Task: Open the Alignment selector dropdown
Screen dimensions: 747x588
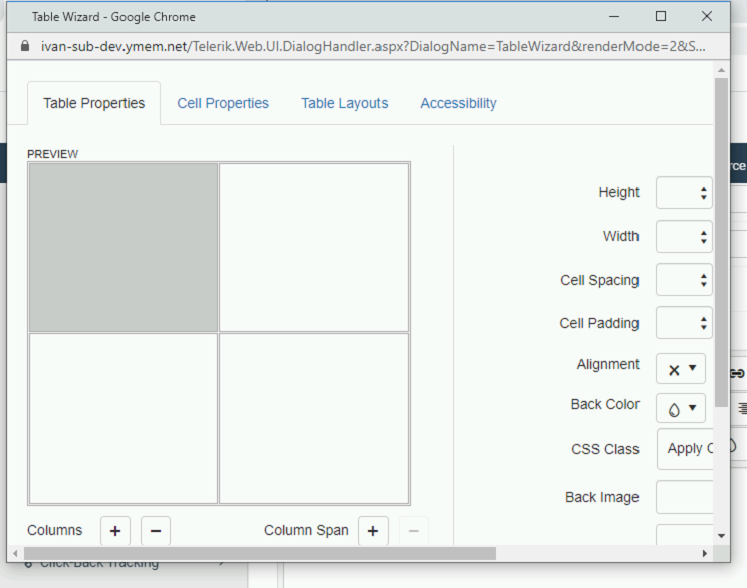Action: pyautogui.click(x=681, y=369)
